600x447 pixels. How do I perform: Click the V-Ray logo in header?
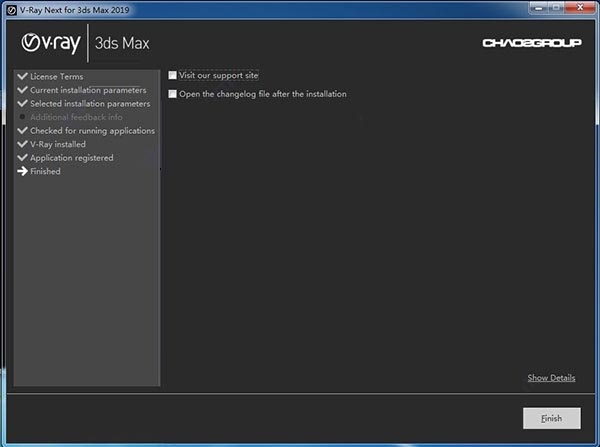(51, 43)
